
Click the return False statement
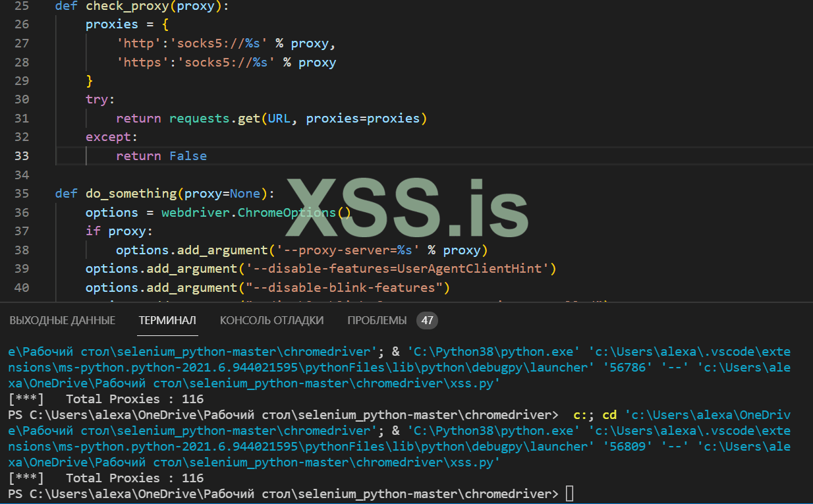pyautogui.click(x=161, y=156)
